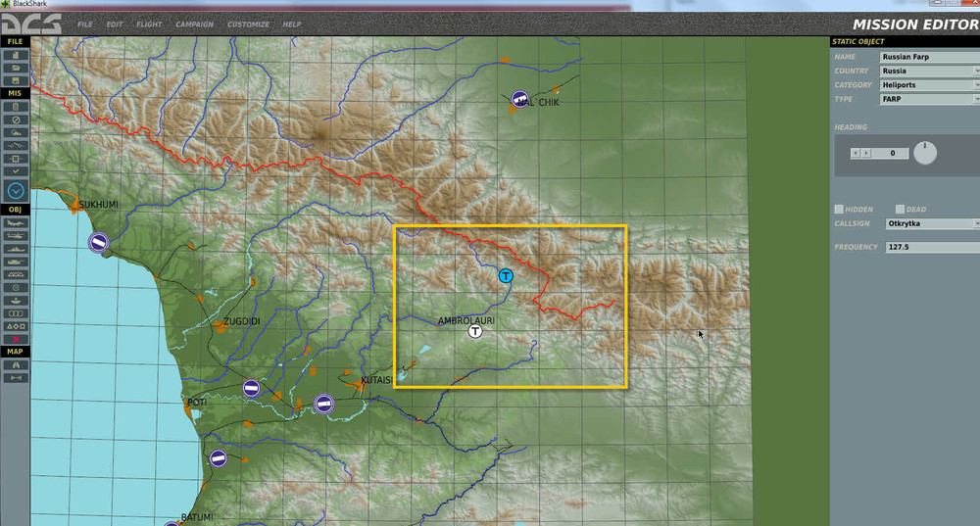Click the red X delete icon
This screenshot has height=526, width=980.
click(16, 339)
